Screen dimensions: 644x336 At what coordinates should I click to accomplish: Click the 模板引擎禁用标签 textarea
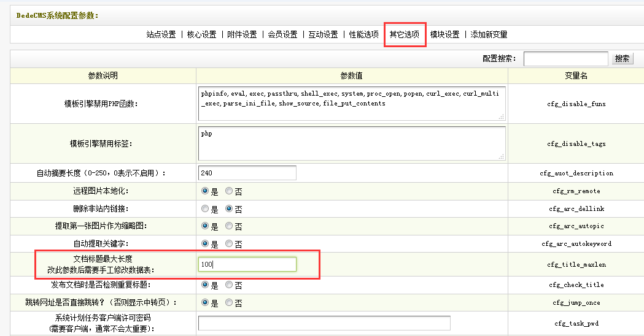point(351,143)
